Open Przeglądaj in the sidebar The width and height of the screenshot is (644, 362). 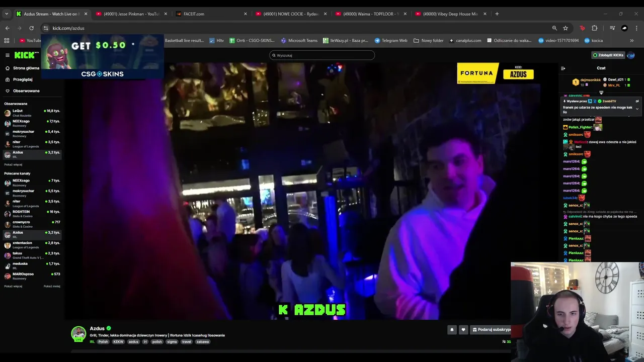(x=19, y=79)
